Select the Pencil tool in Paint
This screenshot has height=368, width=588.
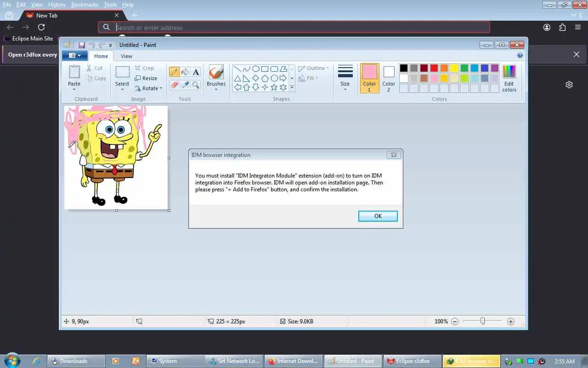click(174, 72)
